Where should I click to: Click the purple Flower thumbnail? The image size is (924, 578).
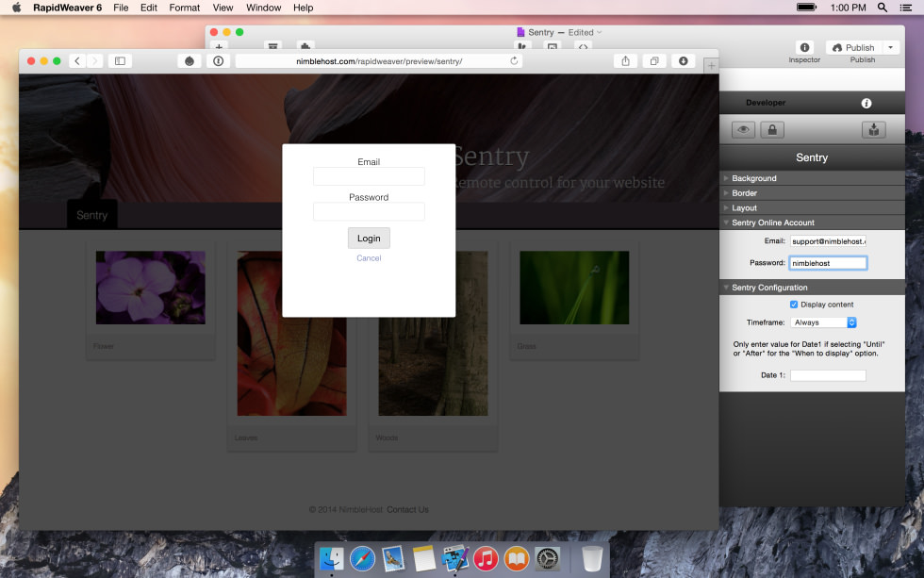(151, 288)
